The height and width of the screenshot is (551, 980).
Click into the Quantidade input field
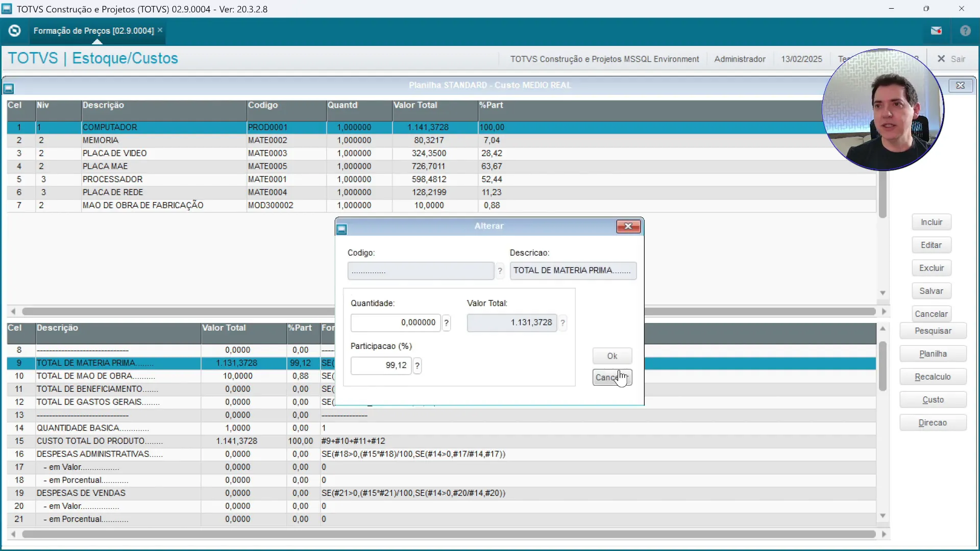click(x=395, y=322)
